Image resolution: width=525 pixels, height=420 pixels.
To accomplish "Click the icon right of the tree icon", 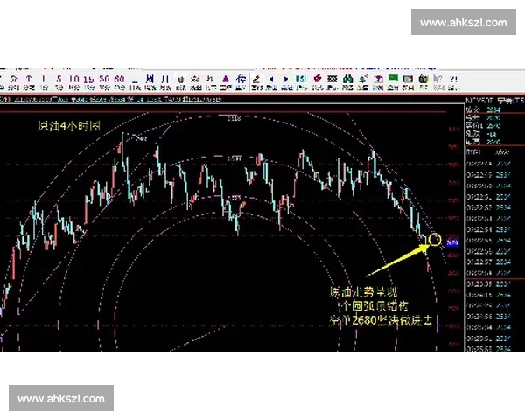I will [378, 82].
